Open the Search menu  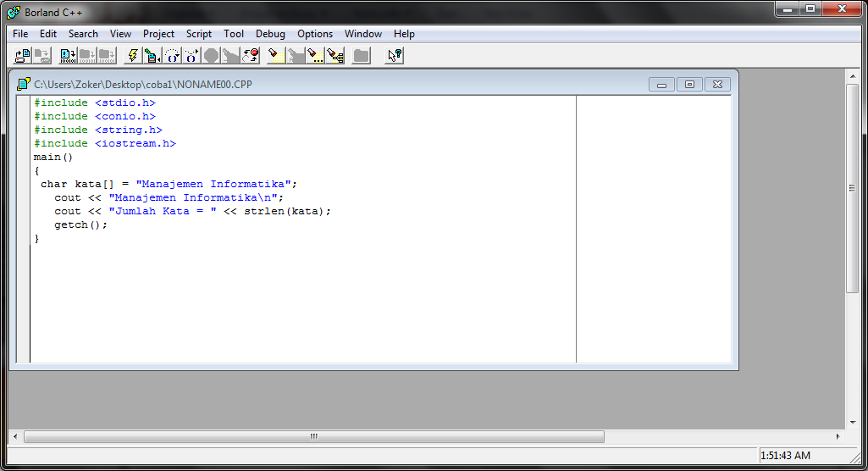83,34
